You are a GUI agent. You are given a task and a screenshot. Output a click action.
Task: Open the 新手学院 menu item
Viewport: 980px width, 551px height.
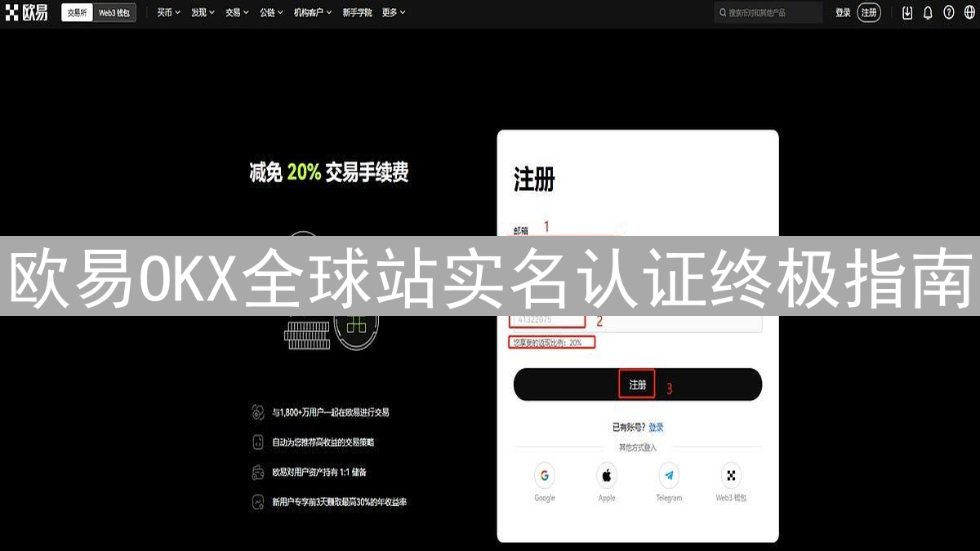tap(357, 12)
